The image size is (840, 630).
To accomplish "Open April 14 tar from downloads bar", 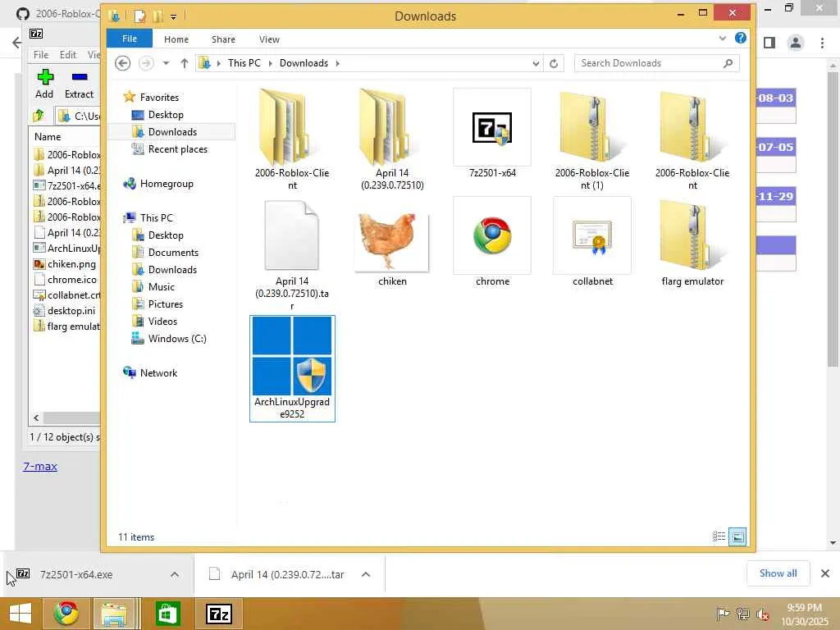I will click(x=287, y=574).
